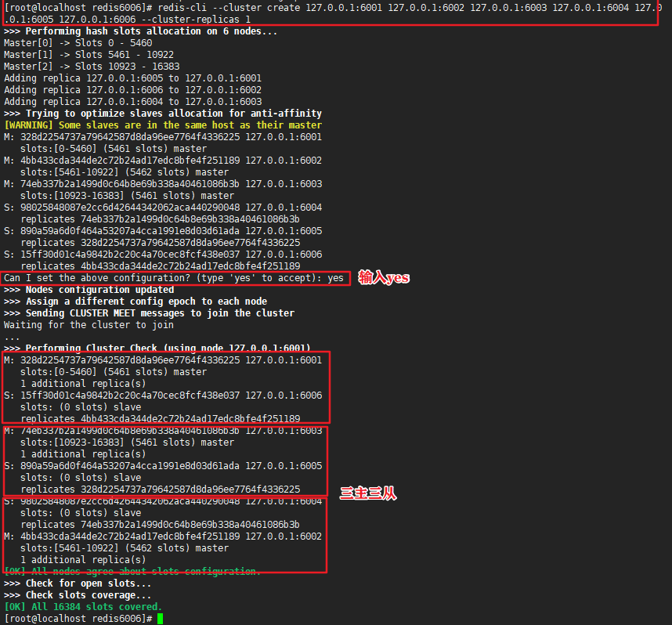This screenshot has height=625, width=672.
Task: Click the 'Master[0] -> Slots 0 - 5460' line
Action: pos(78,43)
